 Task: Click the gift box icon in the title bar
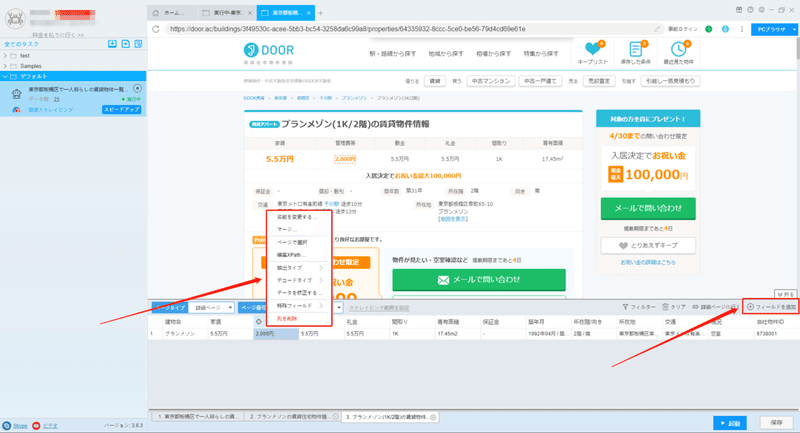coord(739,10)
